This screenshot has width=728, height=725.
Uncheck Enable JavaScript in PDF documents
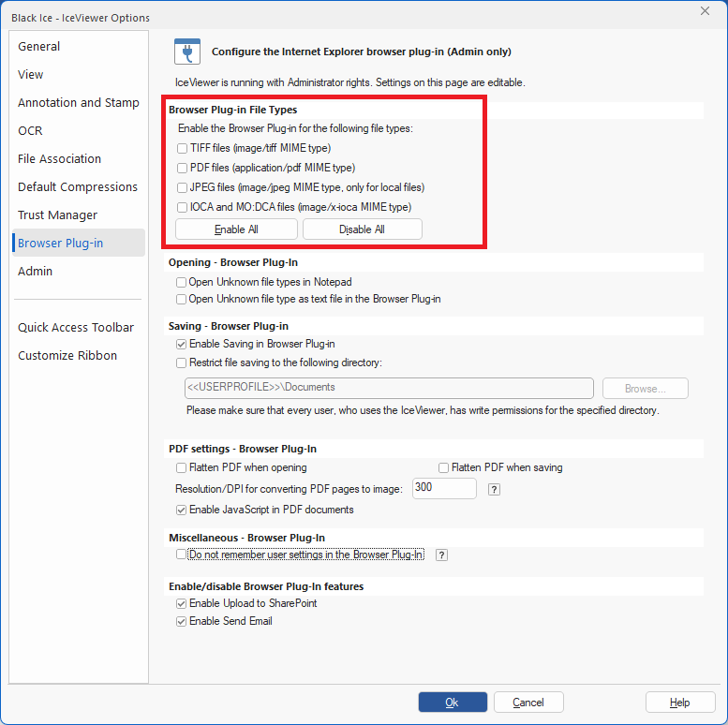(x=182, y=510)
